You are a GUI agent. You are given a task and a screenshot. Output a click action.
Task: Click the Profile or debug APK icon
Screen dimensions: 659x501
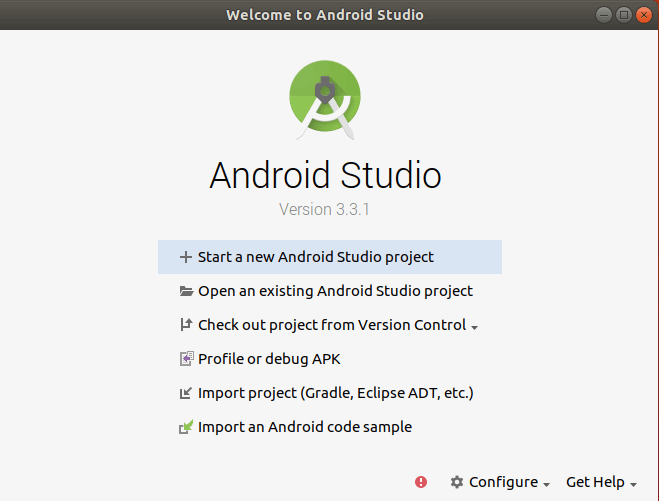coord(187,359)
